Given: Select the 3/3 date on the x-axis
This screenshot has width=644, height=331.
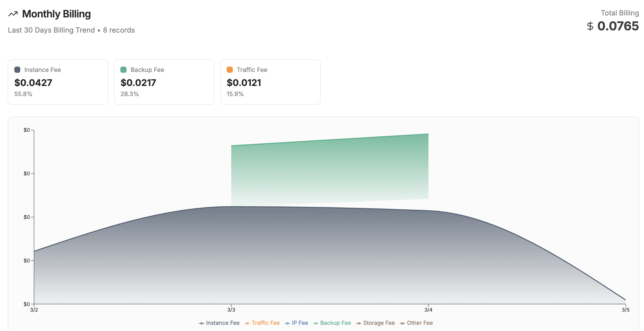Looking at the screenshot, I should 231,310.
